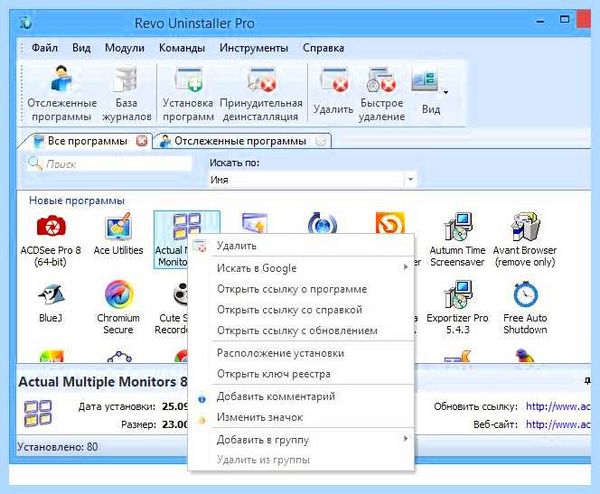
Task: Choose Расположение установки menu entry
Action: pyautogui.click(x=302, y=353)
